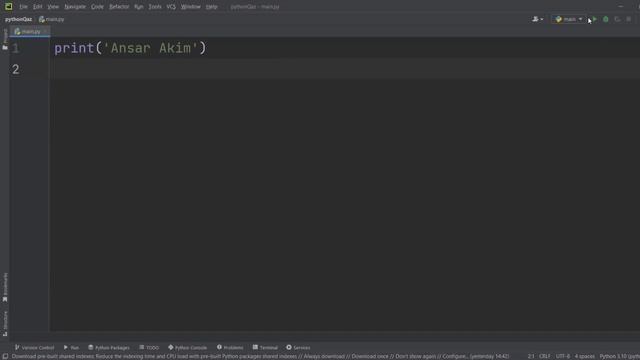Open the Run tool window
The height and width of the screenshot is (360, 640).
pyautogui.click(x=71, y=347)
